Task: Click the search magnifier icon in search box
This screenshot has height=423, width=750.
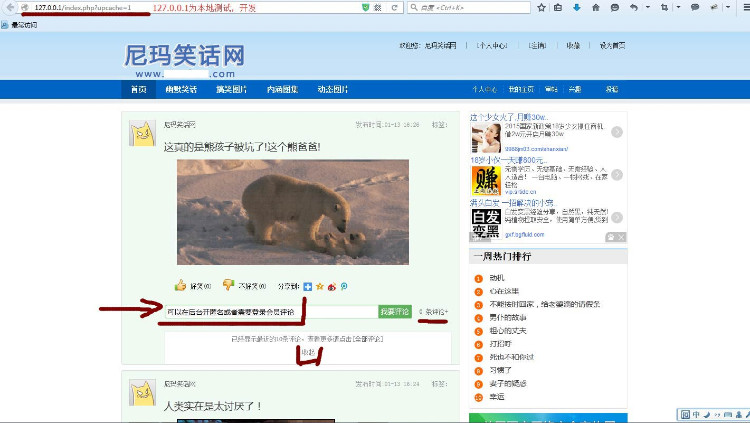Action: click(414, 8)
